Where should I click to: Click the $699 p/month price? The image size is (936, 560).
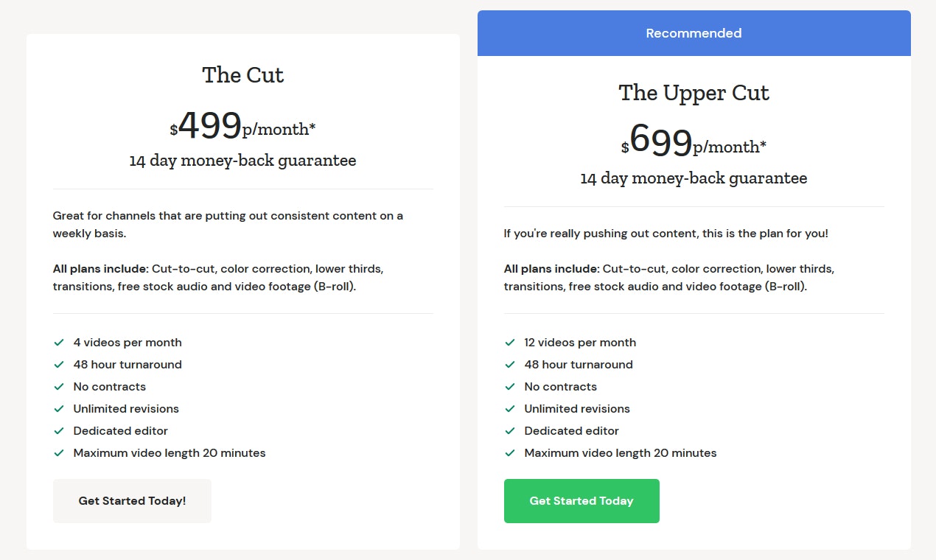(694, 143)
